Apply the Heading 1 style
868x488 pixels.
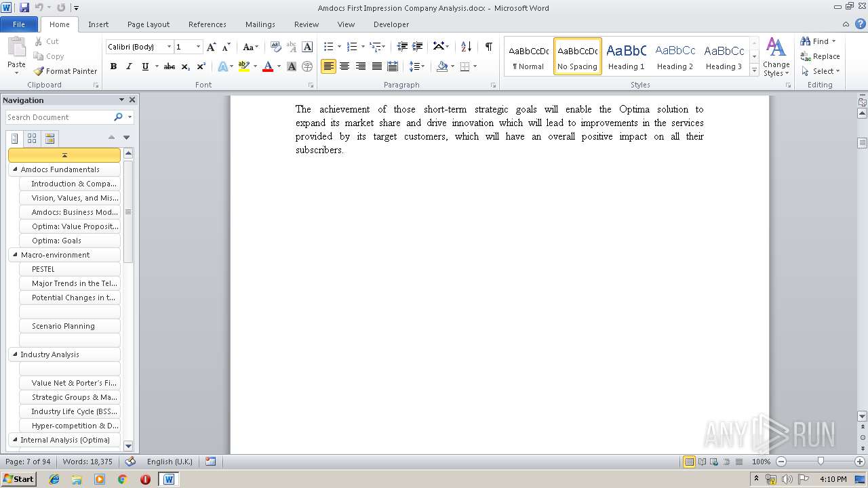[x=626, y=56]
